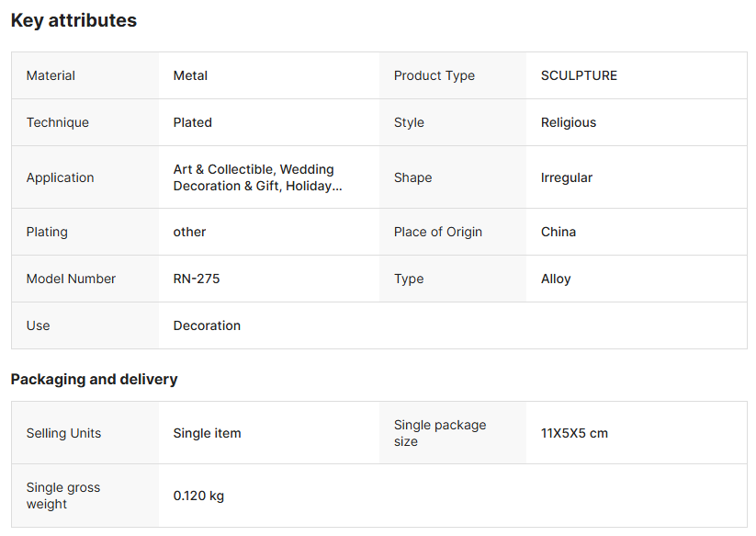This screenshot has width=756, height=536.
Task: Click the Religious style value
Action: pos(568,122)
